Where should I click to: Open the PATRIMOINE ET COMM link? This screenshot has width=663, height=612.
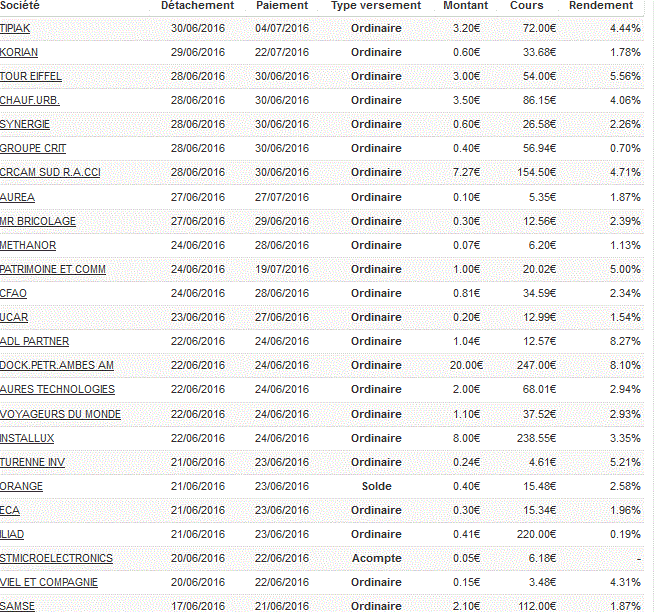pos(52,270)
